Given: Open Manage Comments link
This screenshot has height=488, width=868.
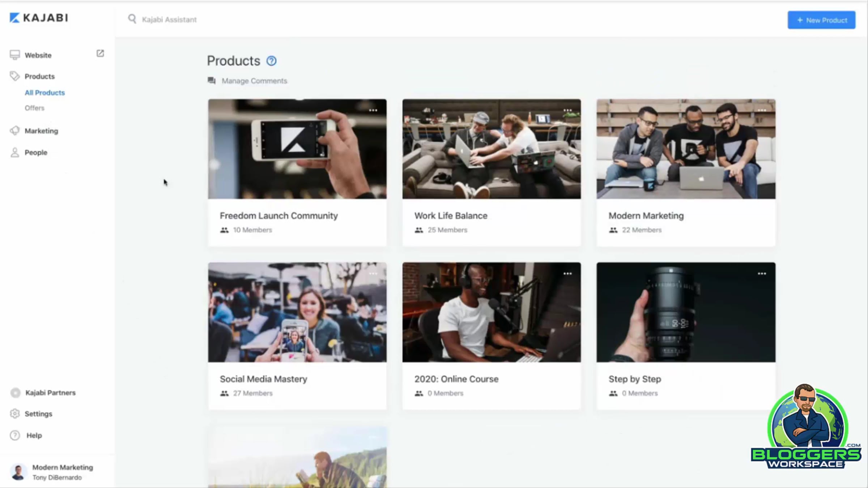Looking at the screenshot, I should click(254, 81).
